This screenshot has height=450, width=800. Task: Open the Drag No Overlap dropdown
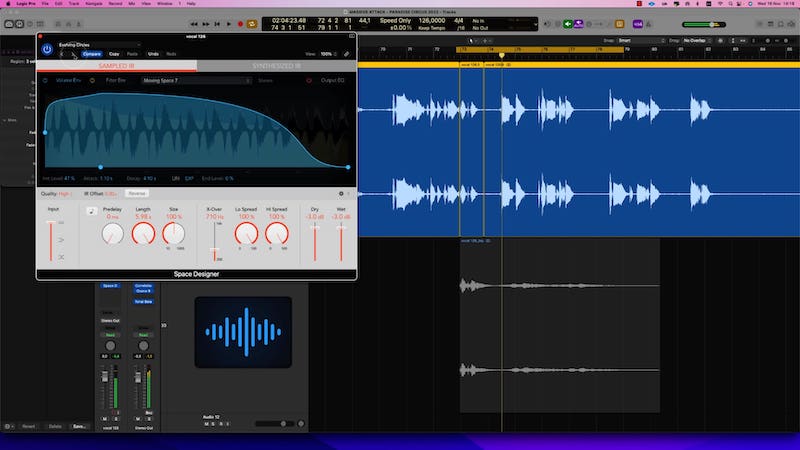click(x=697, y=40)
